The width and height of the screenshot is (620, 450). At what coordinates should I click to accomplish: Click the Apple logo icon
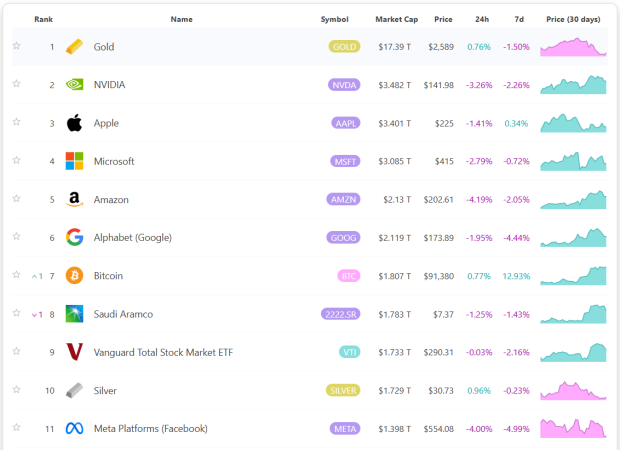(x=74, y=123)
